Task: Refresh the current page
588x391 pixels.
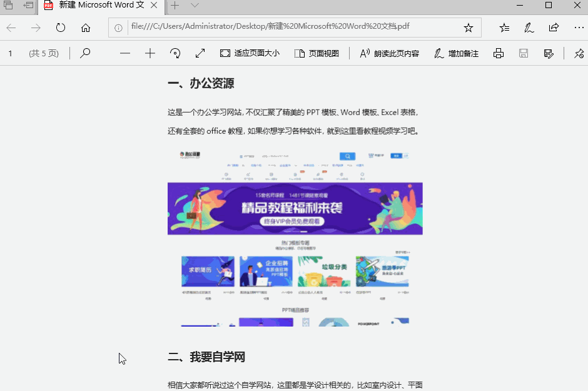Action: (60, 28)
